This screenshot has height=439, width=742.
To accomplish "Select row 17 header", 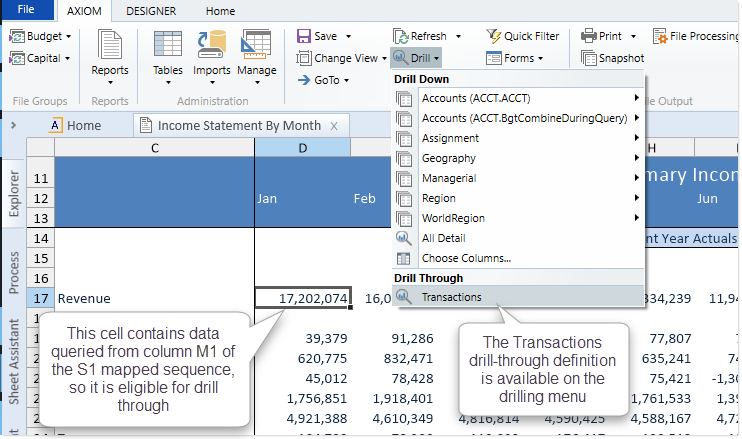I will 41,299.
